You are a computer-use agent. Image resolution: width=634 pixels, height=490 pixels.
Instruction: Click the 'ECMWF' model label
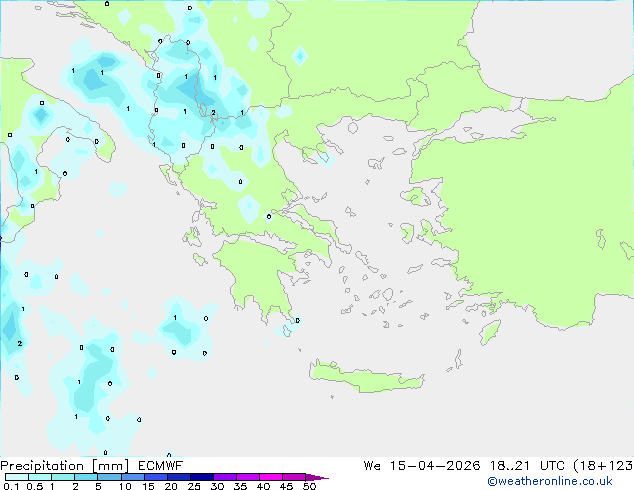pyautogui.click(x=161, y=466)
